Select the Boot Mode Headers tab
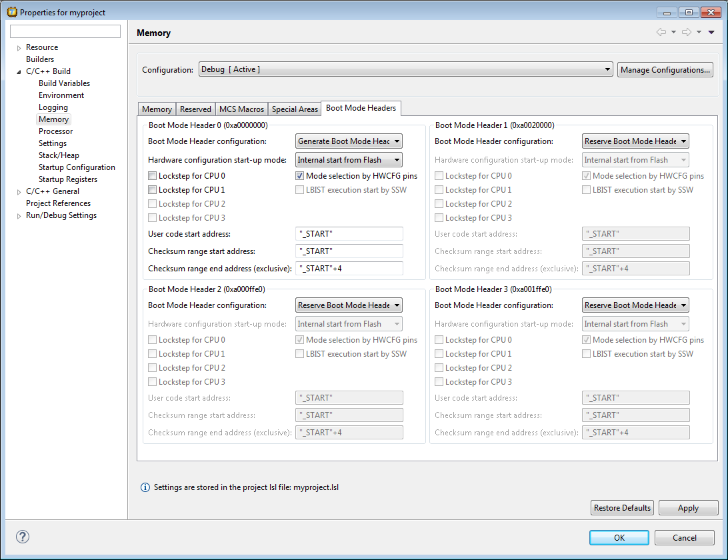 point(361,108)
